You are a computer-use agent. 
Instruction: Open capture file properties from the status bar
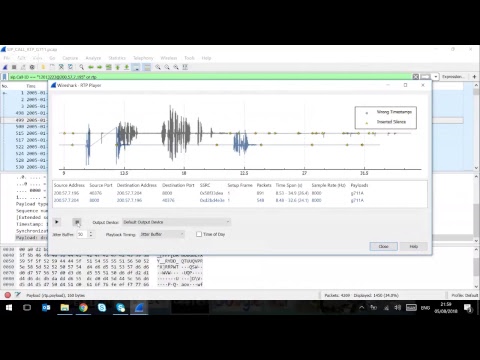click(17, 295)
